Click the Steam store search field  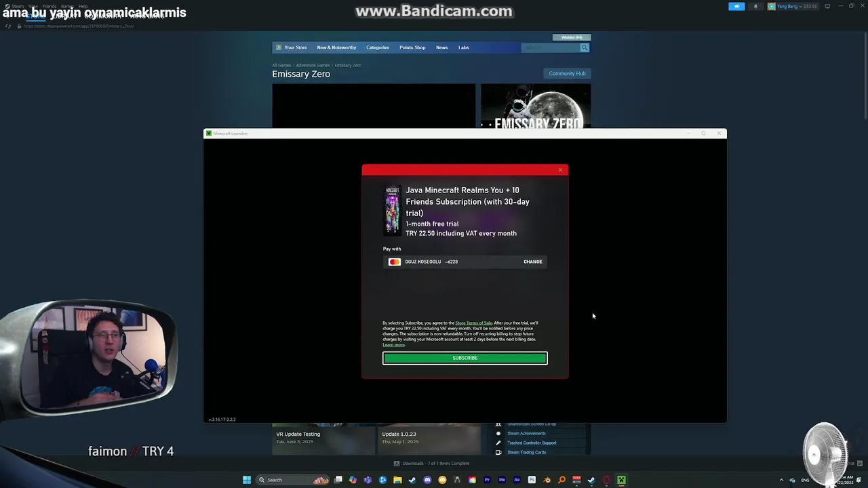tap(550, 47)
